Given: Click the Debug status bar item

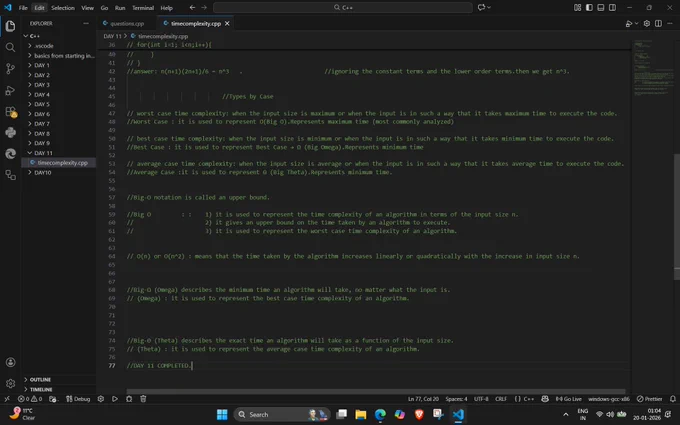Looking at the screenshot, I should [x=78, y=399].
